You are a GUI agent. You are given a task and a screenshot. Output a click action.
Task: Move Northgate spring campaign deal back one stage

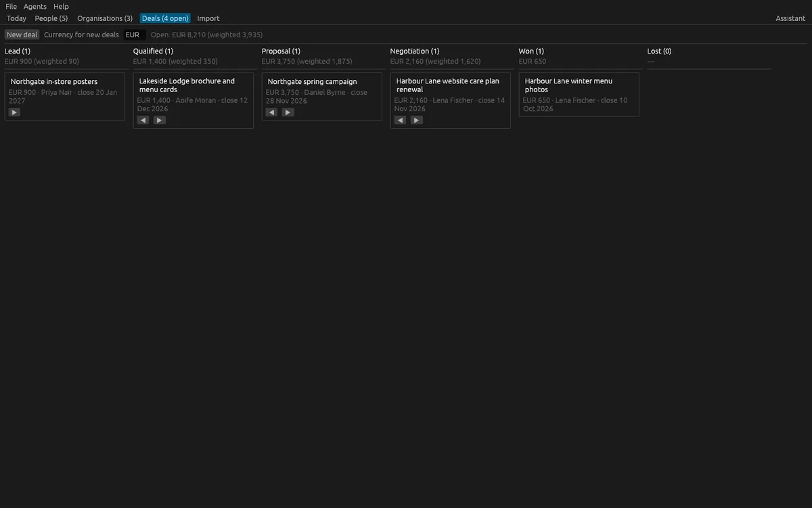click(x=271, y=112)
